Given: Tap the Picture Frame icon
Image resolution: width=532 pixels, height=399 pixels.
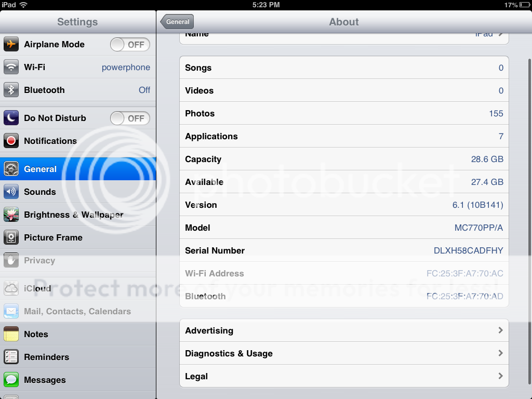Looking at the screenshot, I should coord(11,237).
